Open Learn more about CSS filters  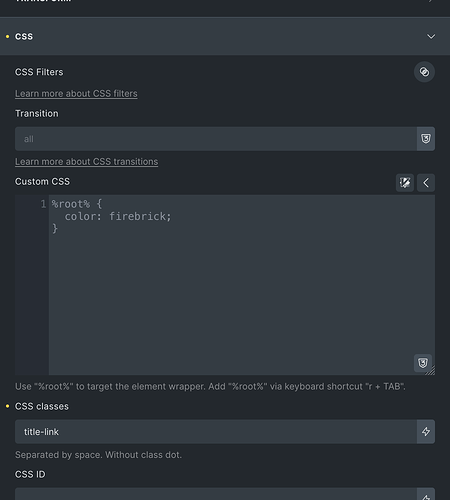click(76, 94)
